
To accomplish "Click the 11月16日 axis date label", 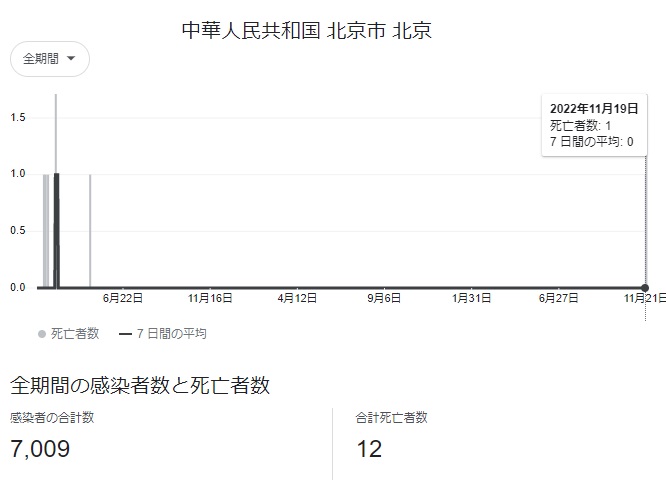I will pos(210,298).
